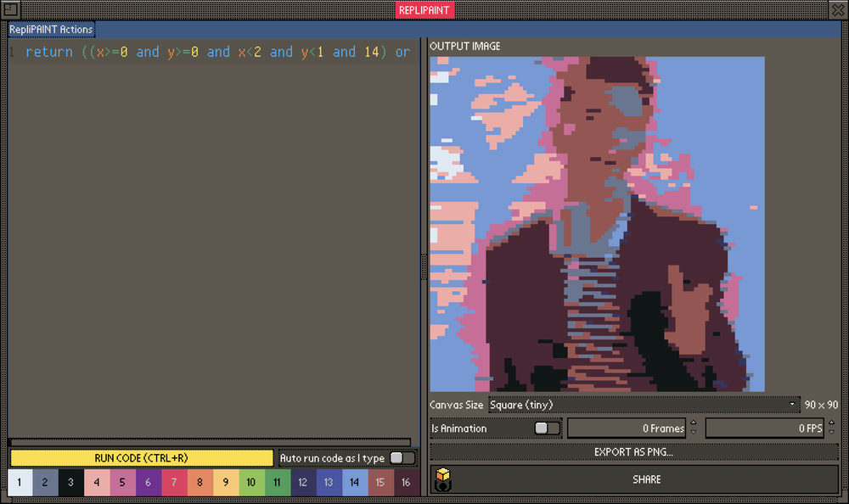Viewport: 849px width, 504px height.
Task: Select palette color 3
Action: tap(70, 482)
